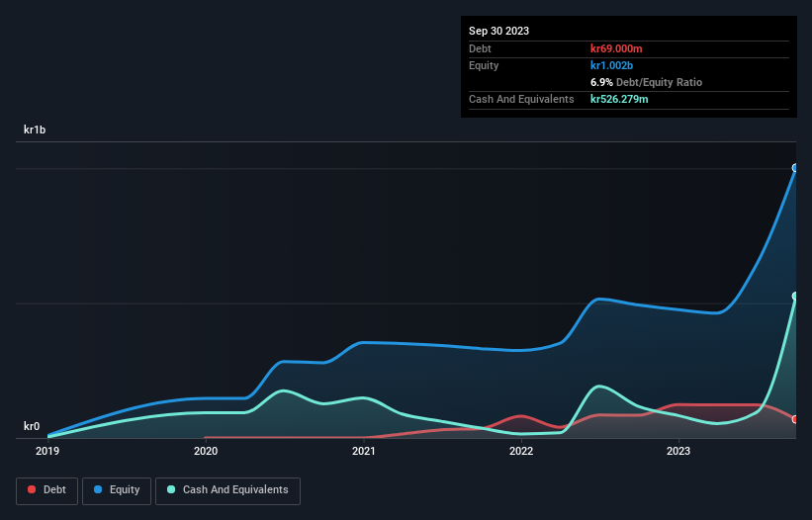Select the Equity endpoint marker at Sep 2023

pyautogui.click(x=795, y=168)
